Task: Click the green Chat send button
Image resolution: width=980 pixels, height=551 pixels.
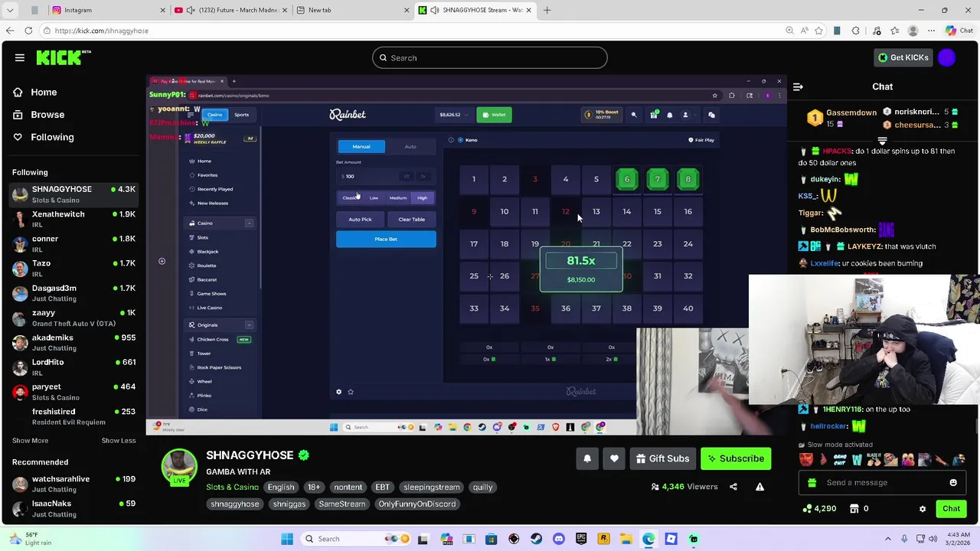Action: tap(951, 509)
